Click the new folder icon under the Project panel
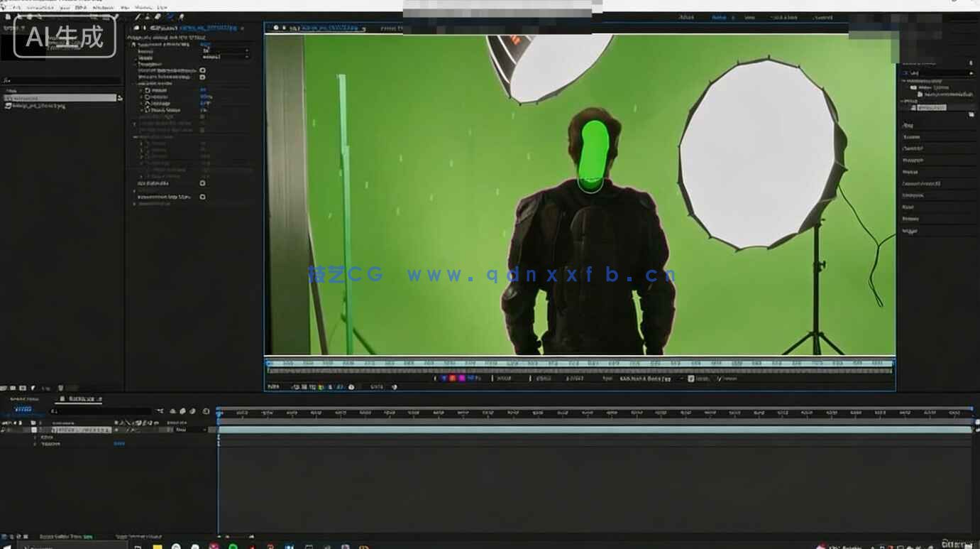Image resolution: width=980 pixels, height=549 pixels. coord(13,388)
